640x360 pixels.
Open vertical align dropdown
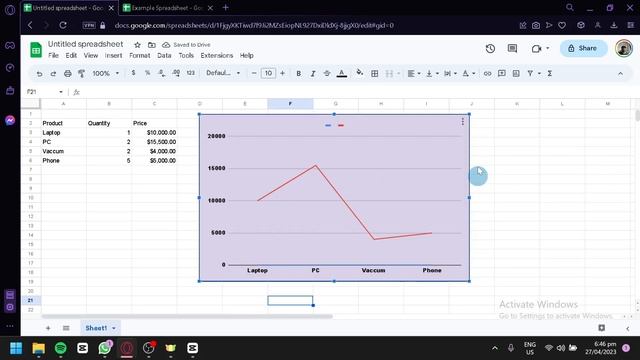(432, 73)
